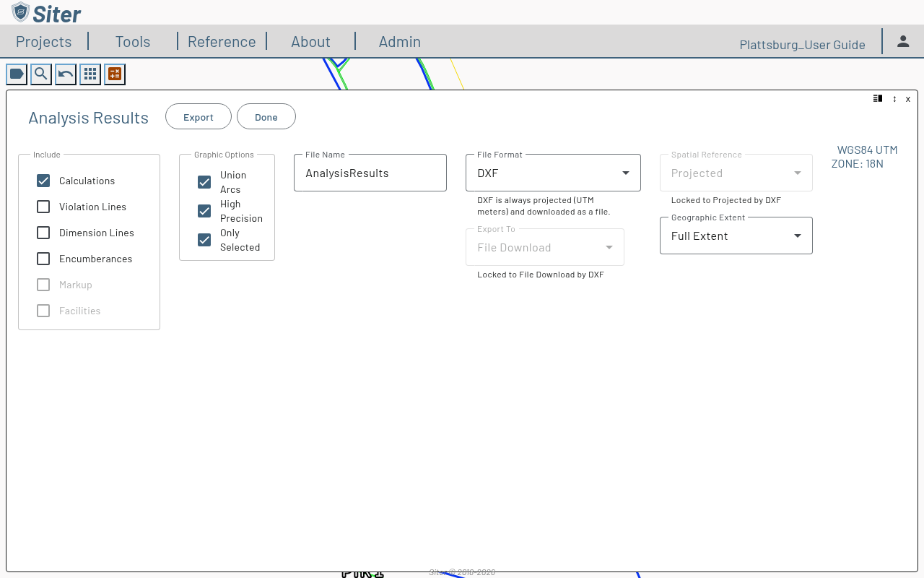Open the magnifier search tool
924x578 pixels.
pos(41,74)
